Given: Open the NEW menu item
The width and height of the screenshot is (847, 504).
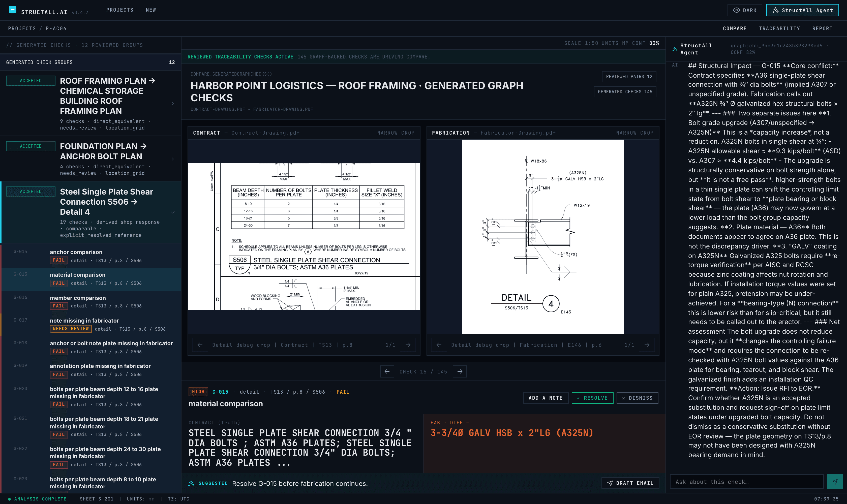Looking at the screenshot, I should (x=151, y=10).
